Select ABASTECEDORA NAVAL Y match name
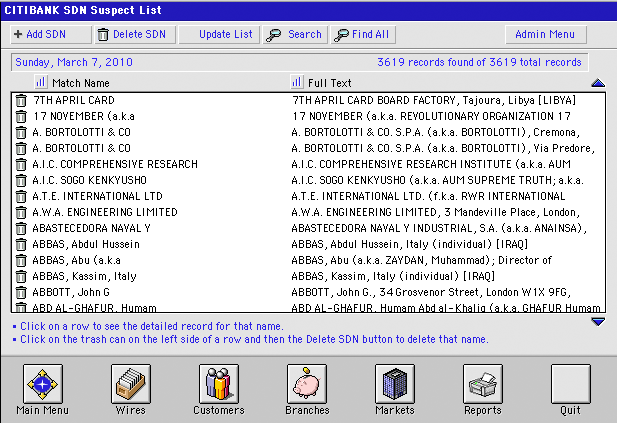Viewport: 617px width, 423px height. pos(91,228)
